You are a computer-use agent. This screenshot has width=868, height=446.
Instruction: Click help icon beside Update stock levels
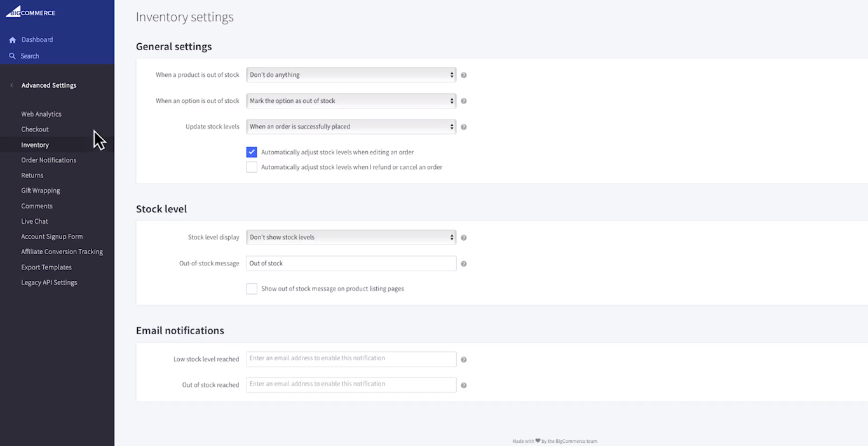(464, 127)
